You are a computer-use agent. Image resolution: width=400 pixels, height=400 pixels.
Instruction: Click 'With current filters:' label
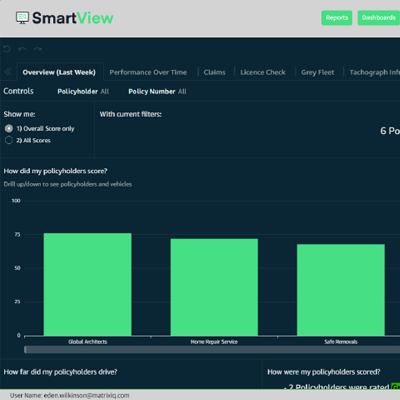tap(131, 114)
